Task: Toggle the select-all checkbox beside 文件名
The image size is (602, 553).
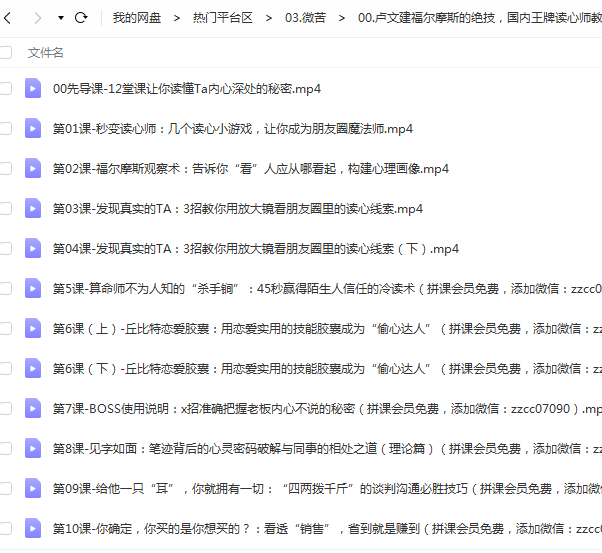Action: (x=5, y=53)
